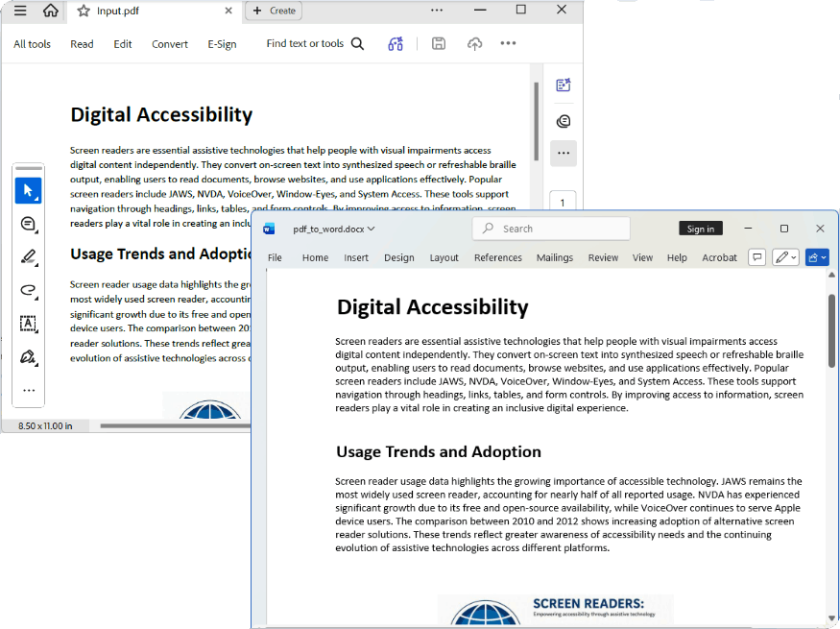Click the Word scroll down arrow
This screenshot has width=840, height=629.
[831, 617]
